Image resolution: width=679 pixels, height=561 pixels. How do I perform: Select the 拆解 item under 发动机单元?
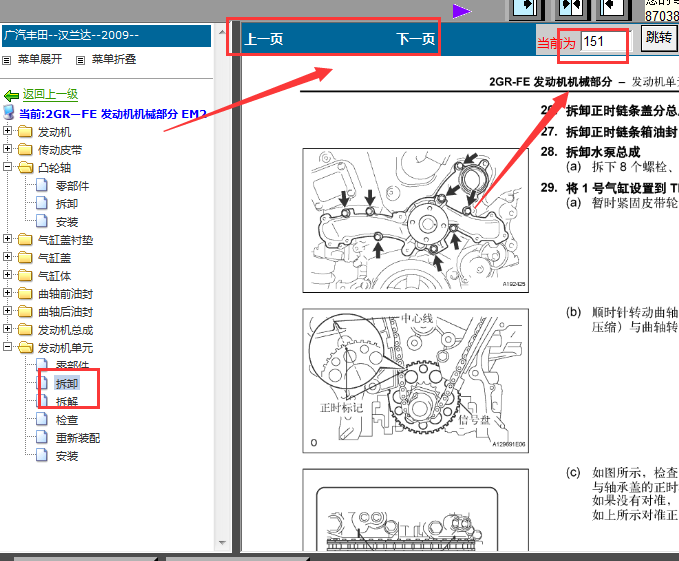tap(67, 401)
